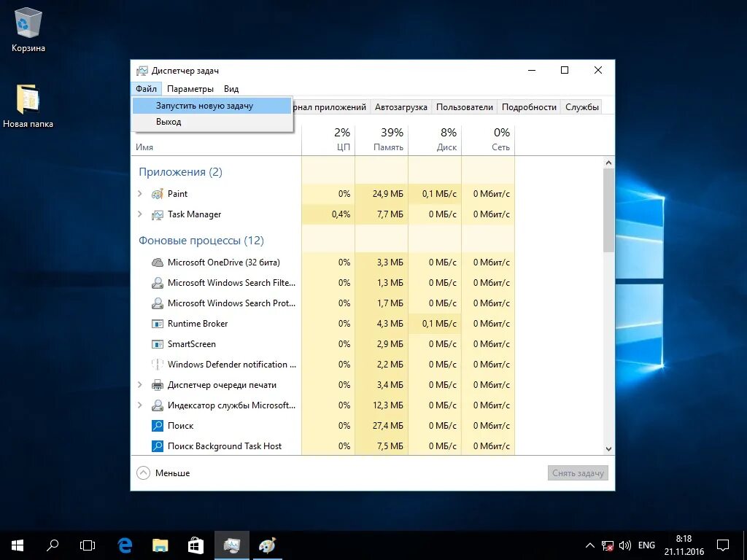The image size is (747, 560).
Task: Click the Microsoft OneDrive cloud icon
Action: click(158, 262)
